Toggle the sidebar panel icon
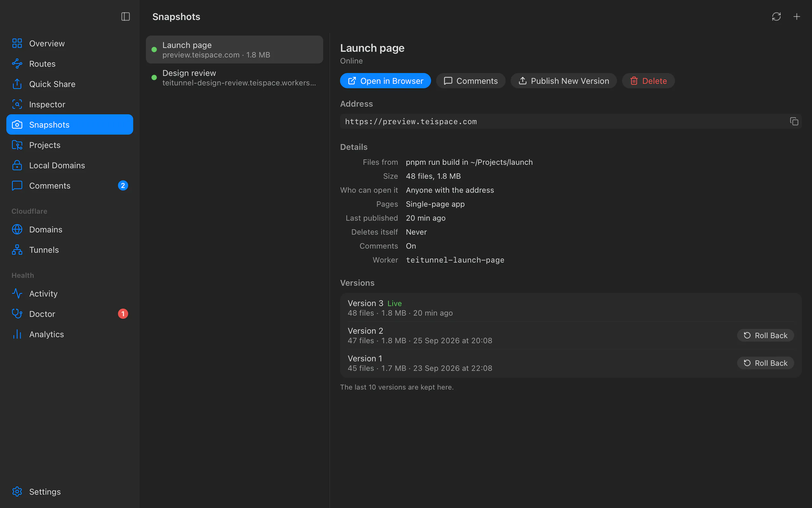812x508 pixels. [x=126, y=17]
